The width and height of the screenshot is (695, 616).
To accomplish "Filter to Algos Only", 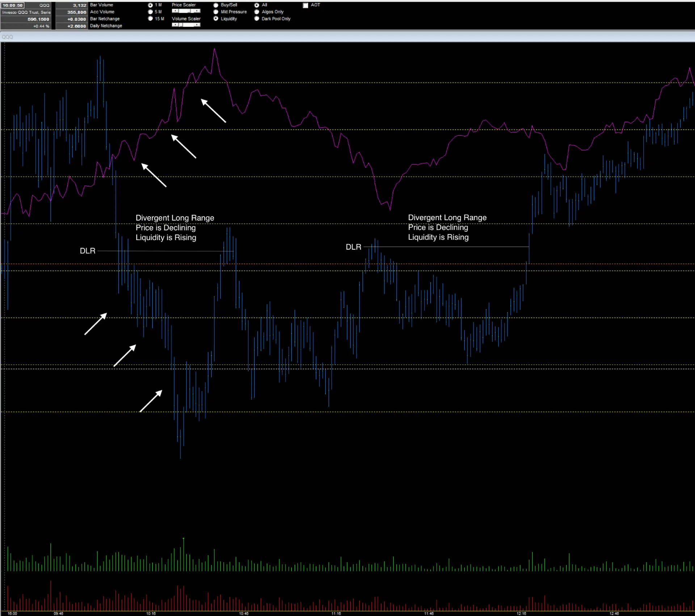I will click(257, 12).
